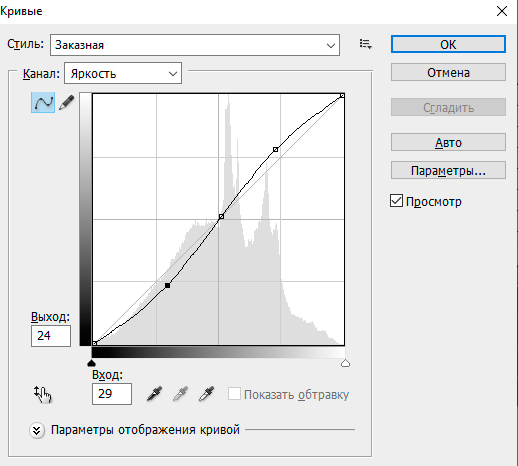
Task: Open the Канал dropdown
Action: click(123, 73)
